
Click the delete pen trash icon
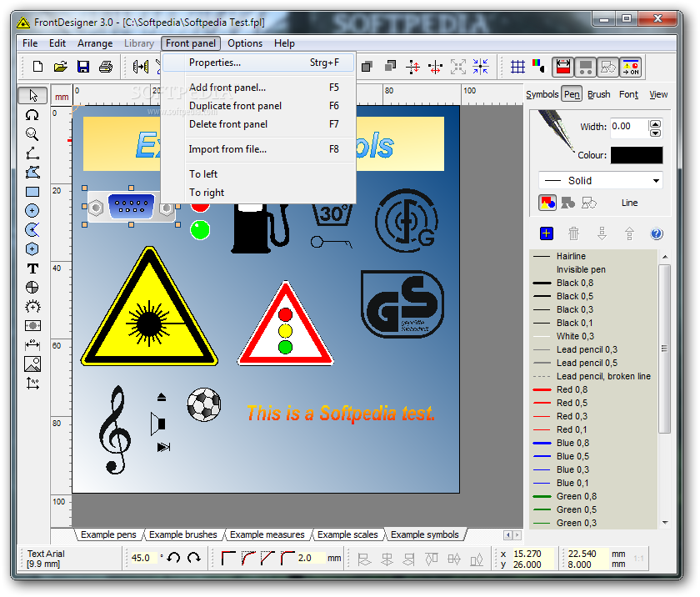click(573, 233)
